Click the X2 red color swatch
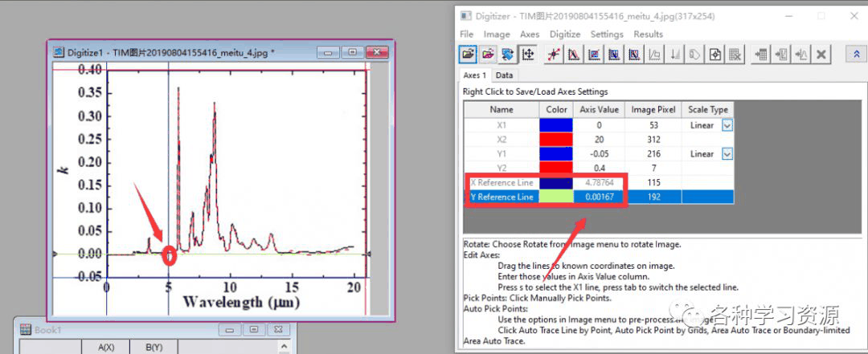 (x=555, y=140)
